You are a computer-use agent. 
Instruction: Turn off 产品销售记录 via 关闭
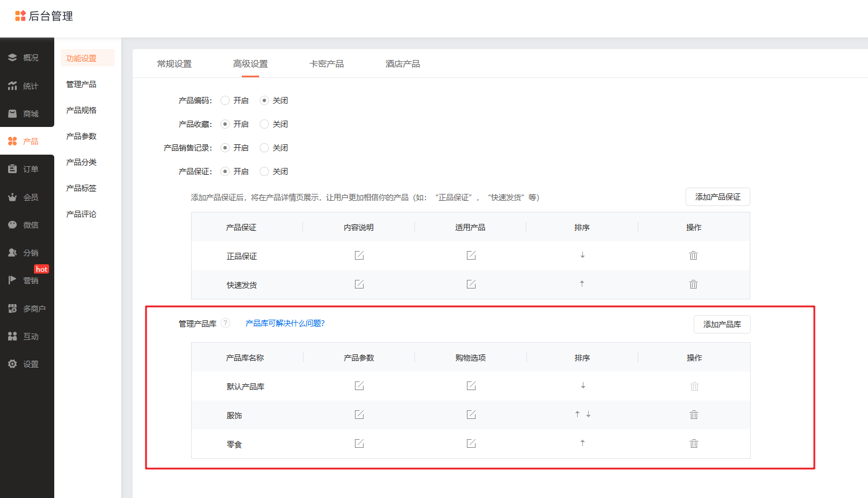[264, 148]
